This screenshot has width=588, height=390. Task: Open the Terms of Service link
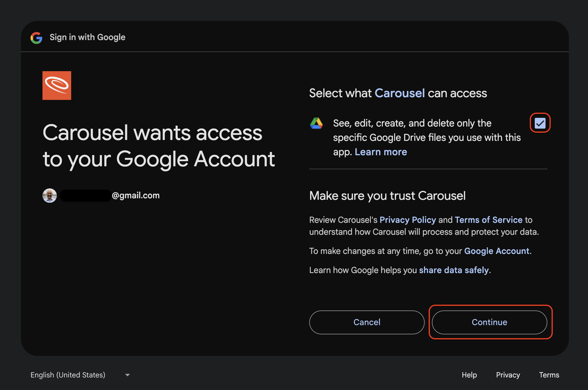coord(489,220)
